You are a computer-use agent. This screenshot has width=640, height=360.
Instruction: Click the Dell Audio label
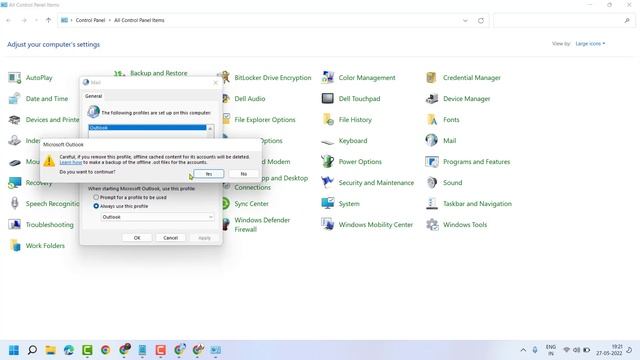tap(250, 99)
